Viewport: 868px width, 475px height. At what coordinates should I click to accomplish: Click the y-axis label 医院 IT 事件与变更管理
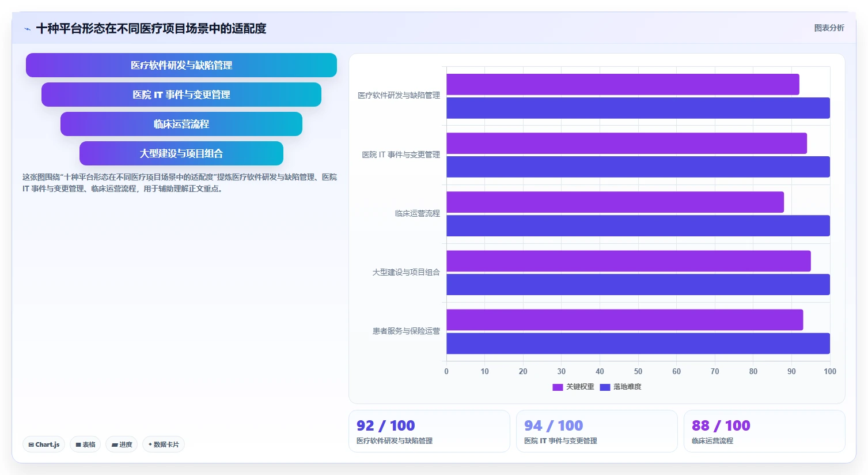401,154
